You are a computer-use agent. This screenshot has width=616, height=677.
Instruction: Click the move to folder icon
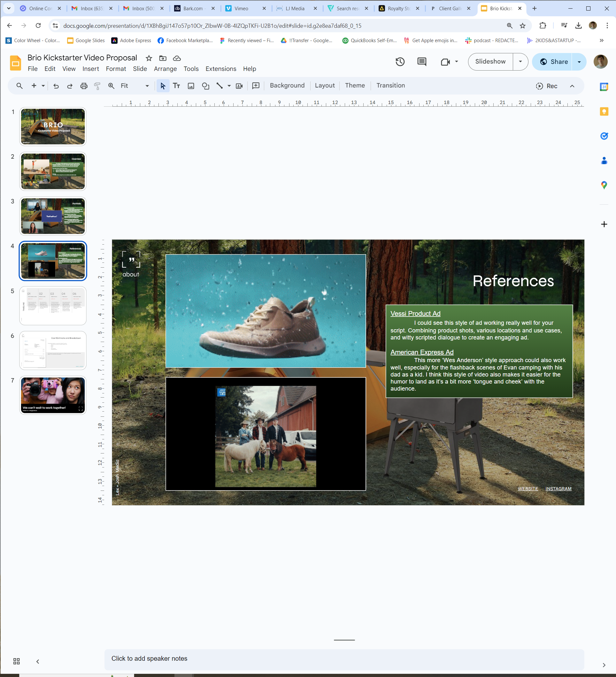coord(163,58)
